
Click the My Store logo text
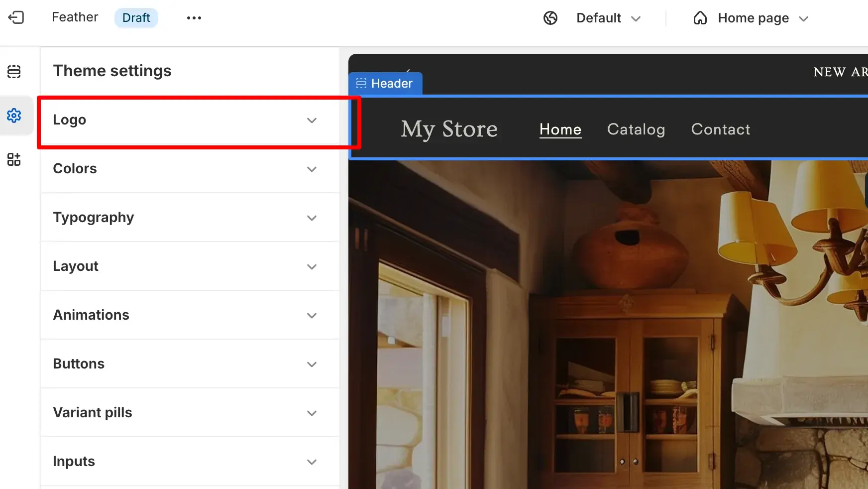(x=449, y=129)
